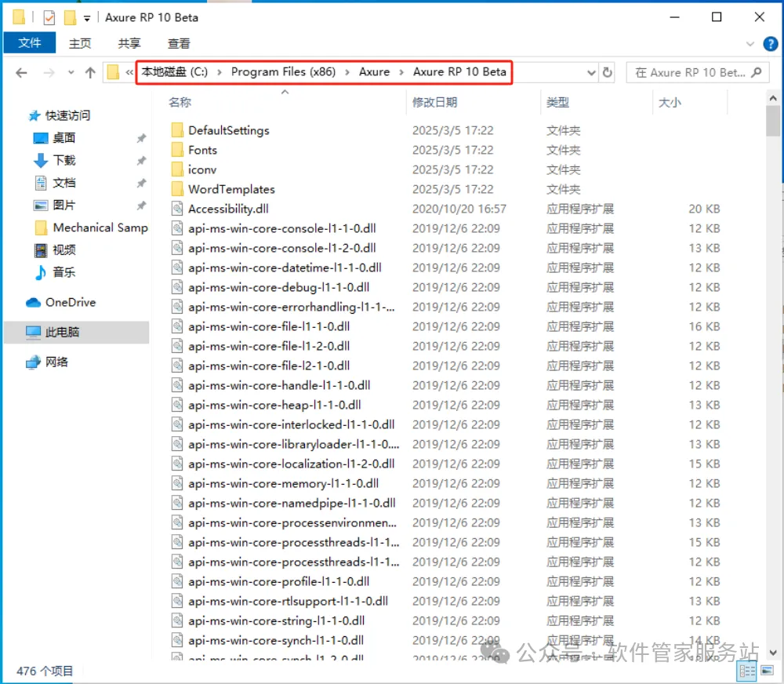Click the vertical scrollbar thumb
The image size is (784, 684).
773,121
